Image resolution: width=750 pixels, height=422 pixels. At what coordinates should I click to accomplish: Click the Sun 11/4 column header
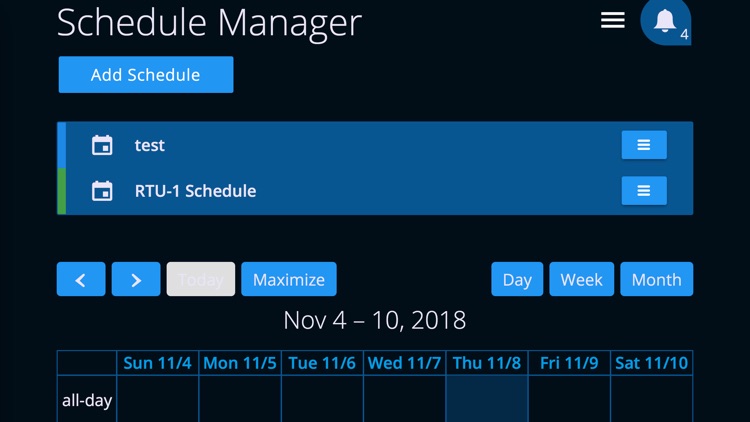click(x=157, y=363)
